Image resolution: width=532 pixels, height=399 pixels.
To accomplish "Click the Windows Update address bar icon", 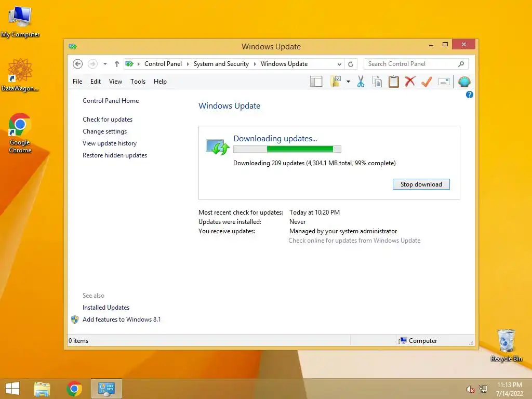I will pyautogui.click(x=129, y=64).
